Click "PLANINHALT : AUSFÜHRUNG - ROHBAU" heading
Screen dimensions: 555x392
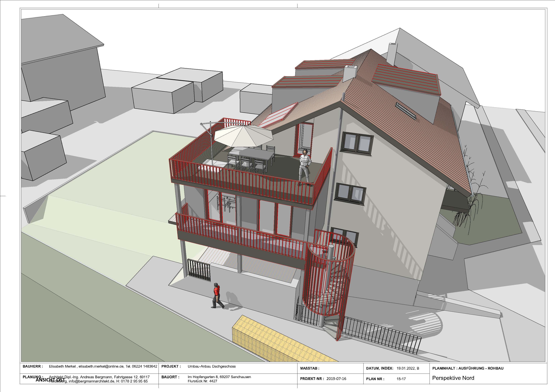click(x=468, y=368)
